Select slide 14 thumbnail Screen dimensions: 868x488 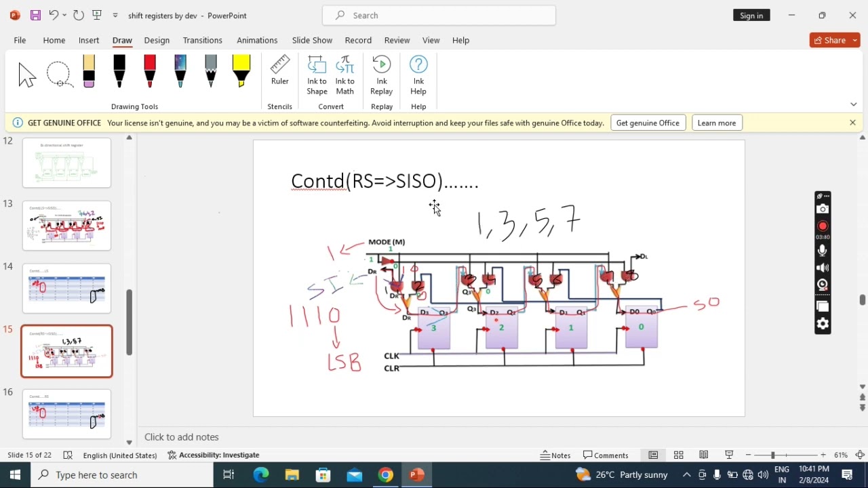pyautogui.click(x=66, y=289)
